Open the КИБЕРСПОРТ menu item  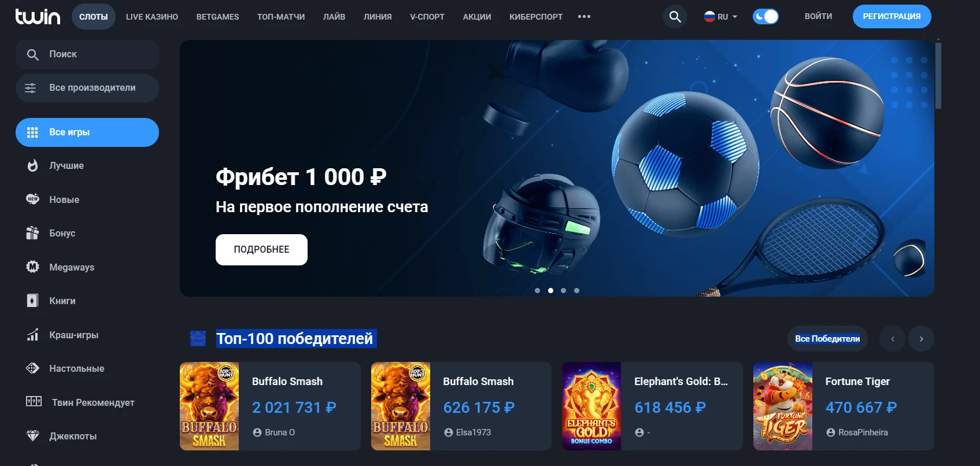click(536, 17)
